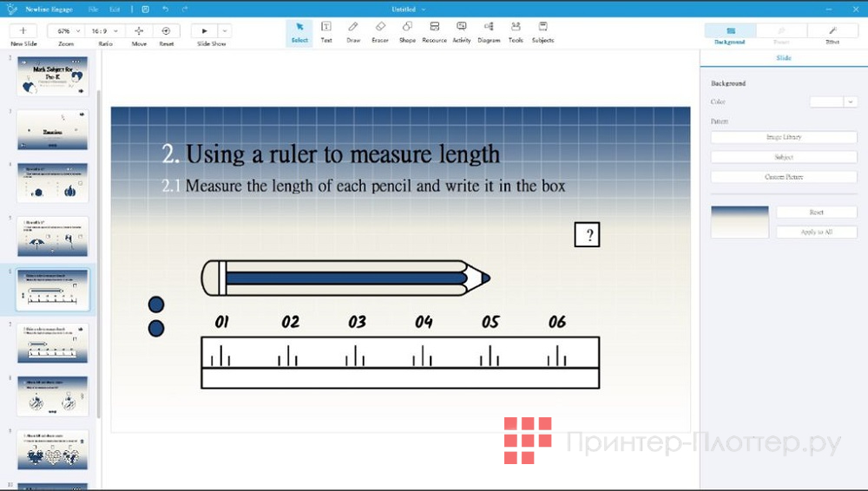Open the File menu
The height and width of the screenshot is (491, 868).
pyautogui.click(x=93, y=9)
